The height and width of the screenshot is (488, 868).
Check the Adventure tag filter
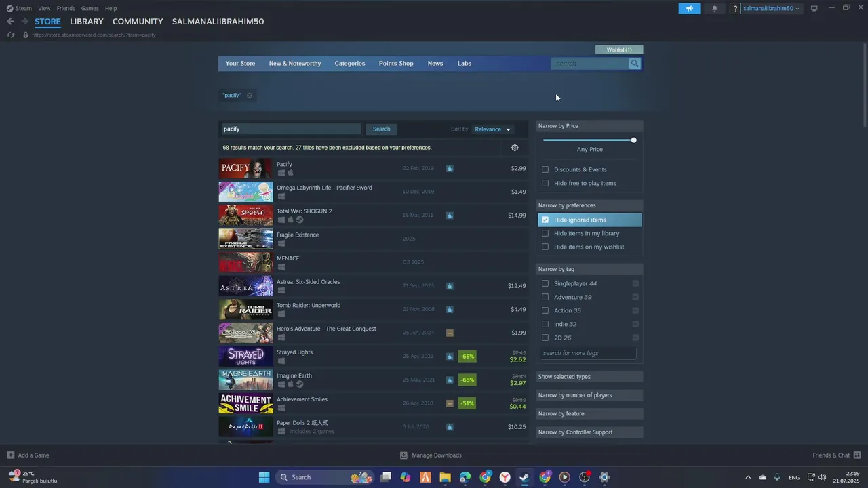(545, 297)
